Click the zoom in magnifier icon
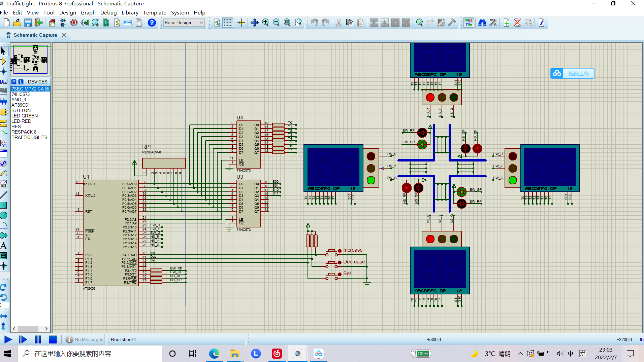This screenshot has height=362, width=644. coord(265,23)
